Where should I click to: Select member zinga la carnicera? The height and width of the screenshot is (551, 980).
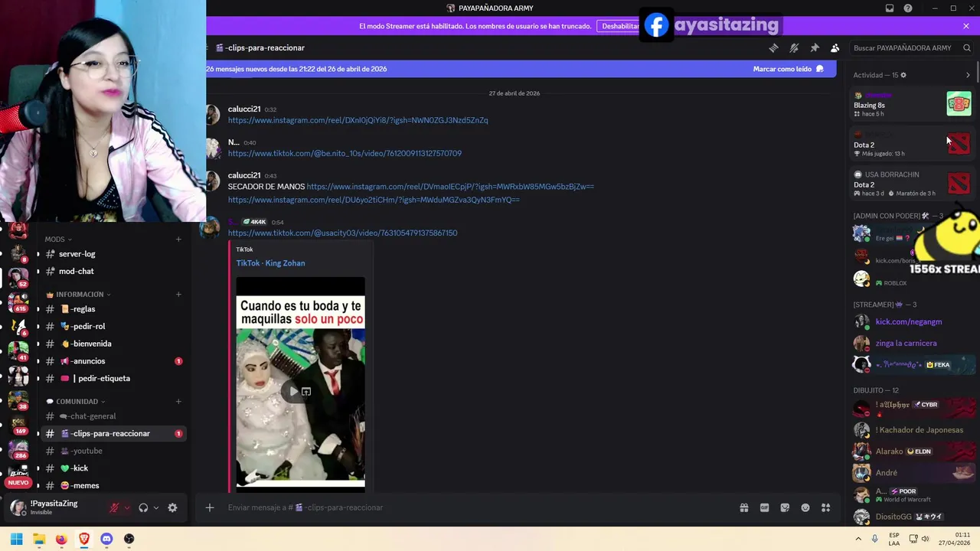pos(912,344)
